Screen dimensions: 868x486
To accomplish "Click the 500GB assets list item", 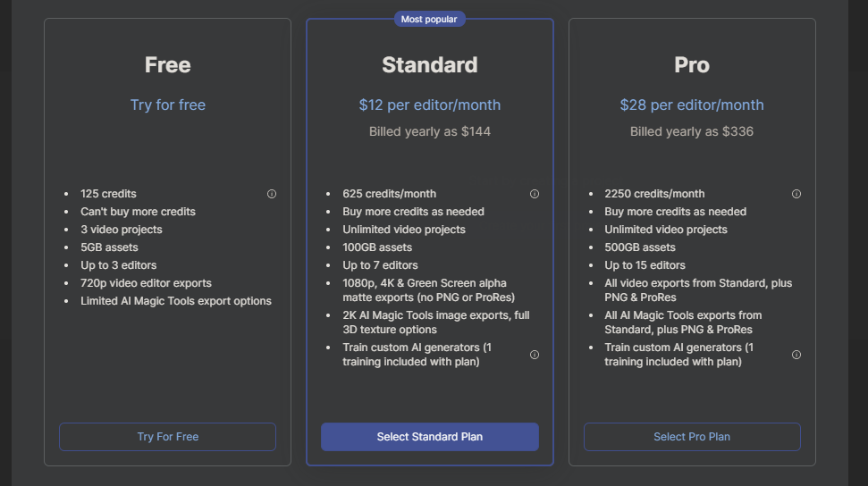I will coord(640,247).
